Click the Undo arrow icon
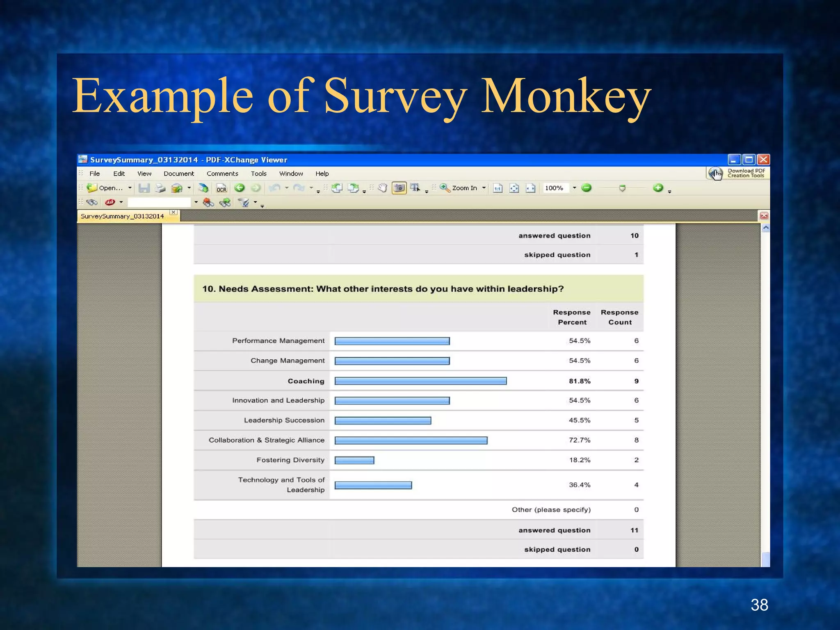The width and height of the screenshot is (840, 630). (275, 188)
